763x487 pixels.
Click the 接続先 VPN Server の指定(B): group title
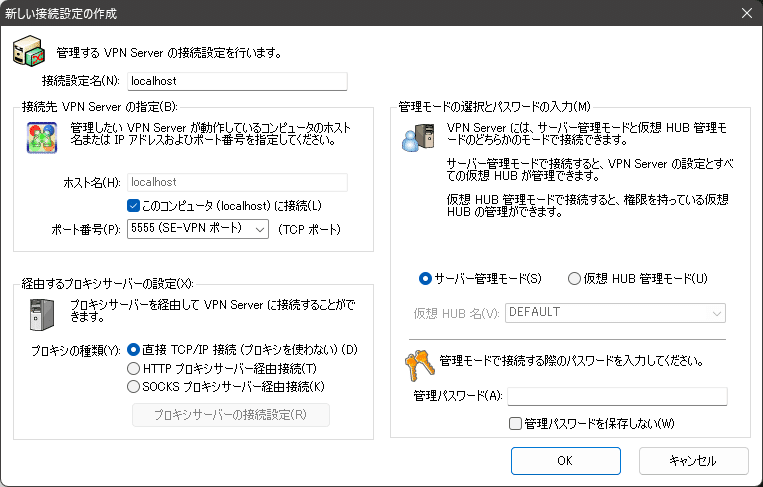point(100,107)
